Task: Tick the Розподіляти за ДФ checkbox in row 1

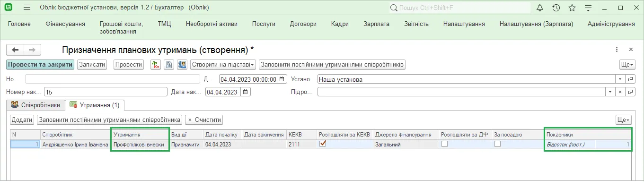Action: coord(444,144)
